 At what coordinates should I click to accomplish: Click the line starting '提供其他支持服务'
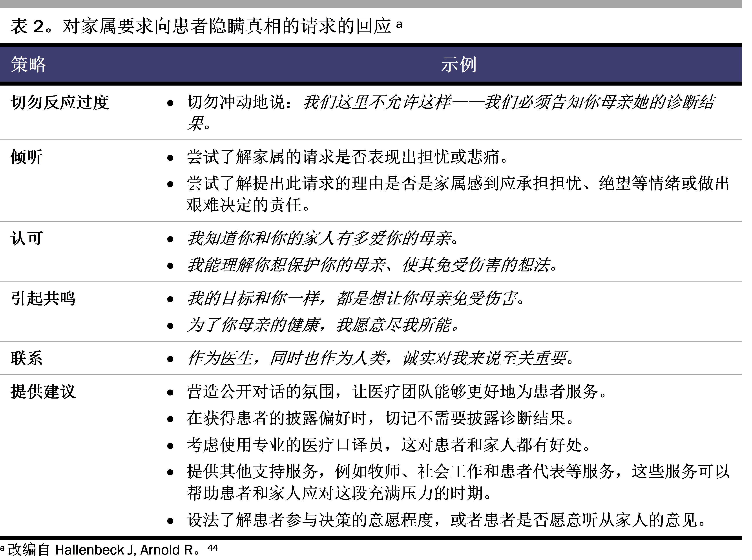pos(458,471)
